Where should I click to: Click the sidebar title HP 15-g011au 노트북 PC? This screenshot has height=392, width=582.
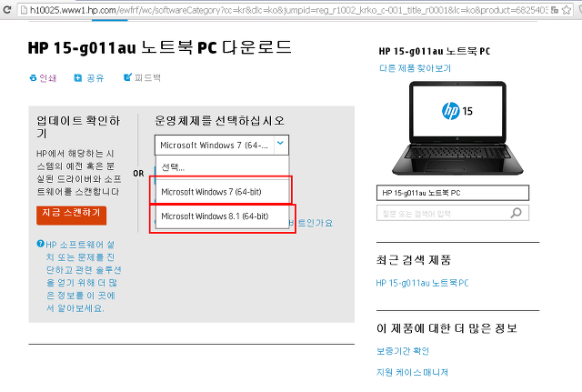point(435,51)
